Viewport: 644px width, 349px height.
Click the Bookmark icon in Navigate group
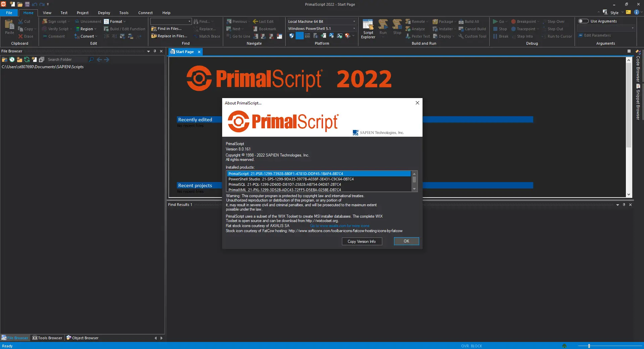click(255, 29)
